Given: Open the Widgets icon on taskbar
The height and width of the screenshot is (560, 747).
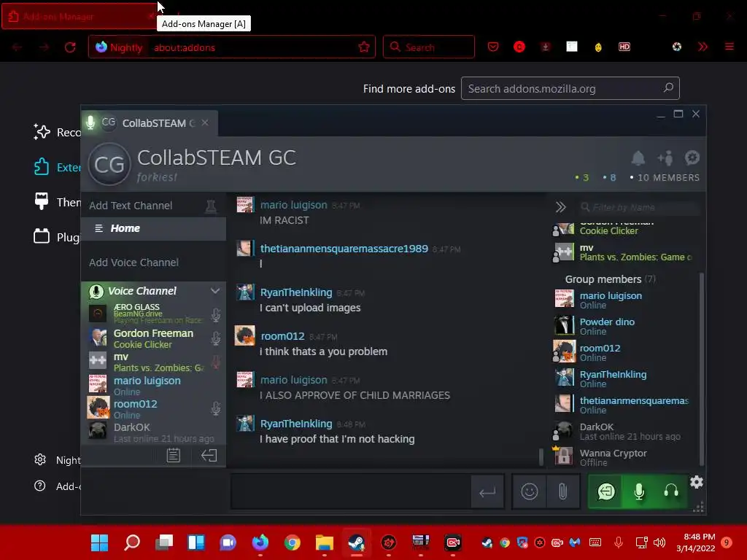Looking at the screenshot, I should [x=196, y=542].
